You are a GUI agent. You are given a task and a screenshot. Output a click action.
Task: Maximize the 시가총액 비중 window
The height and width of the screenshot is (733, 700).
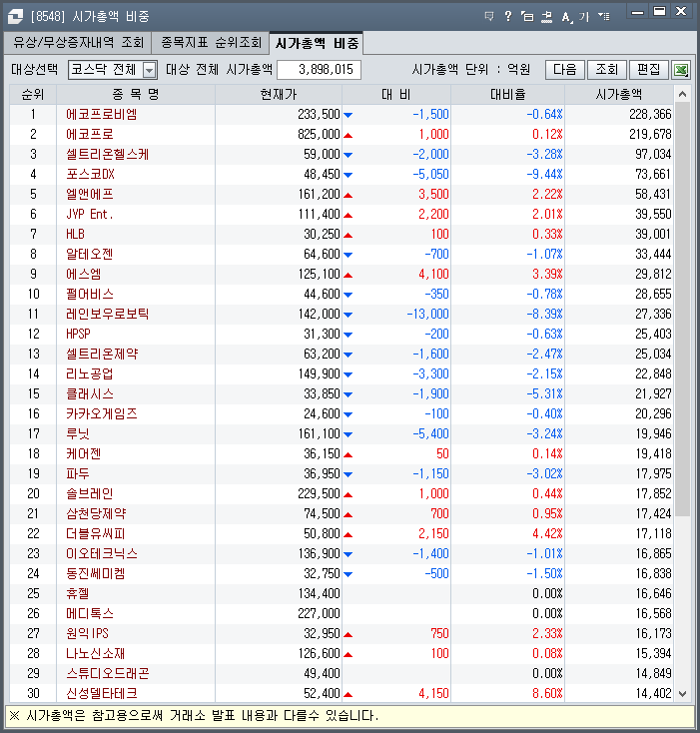point(659,12)
